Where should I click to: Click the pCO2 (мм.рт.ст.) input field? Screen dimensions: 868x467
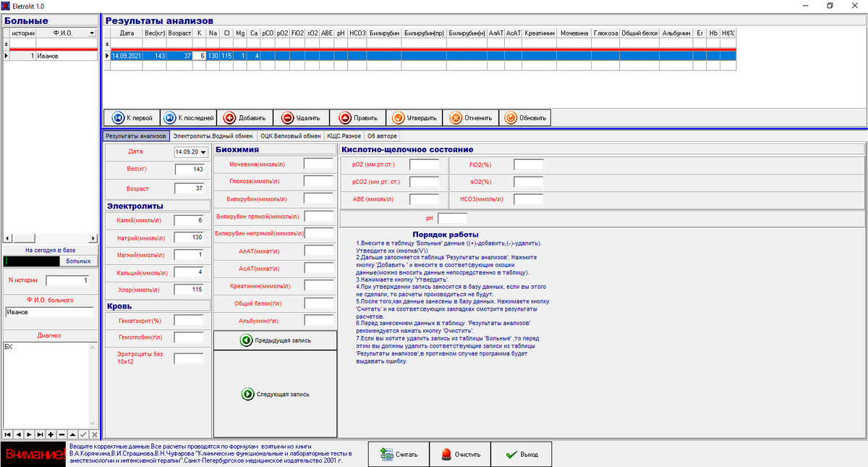425,182
